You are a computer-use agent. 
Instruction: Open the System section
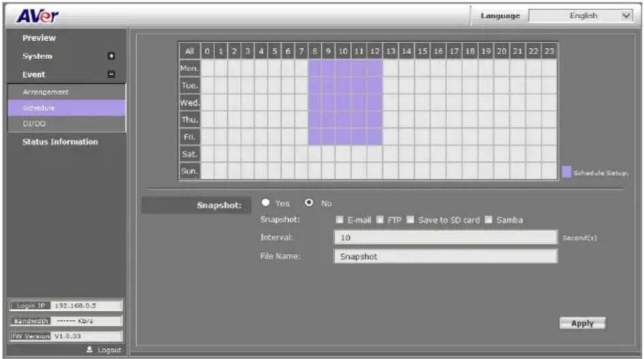point(37,56)
